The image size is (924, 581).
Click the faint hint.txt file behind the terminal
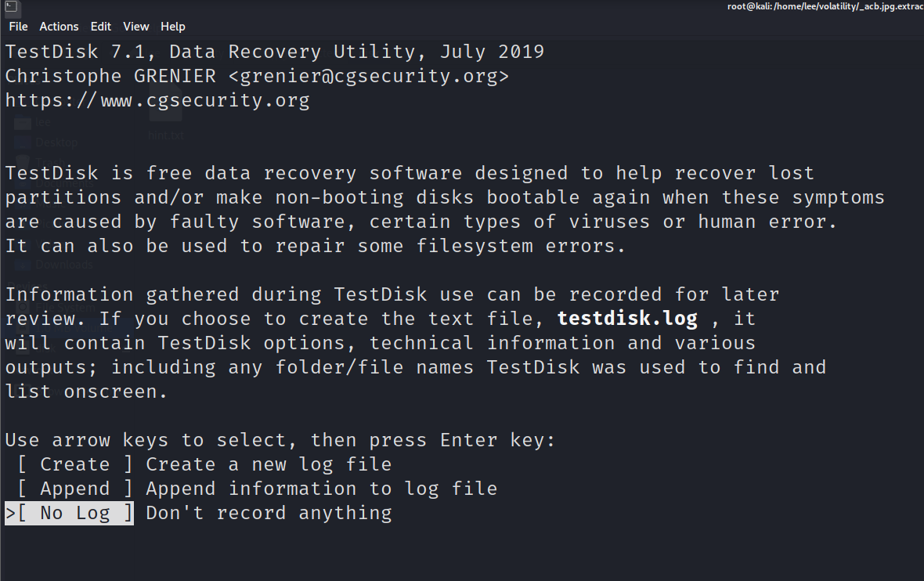165,135
